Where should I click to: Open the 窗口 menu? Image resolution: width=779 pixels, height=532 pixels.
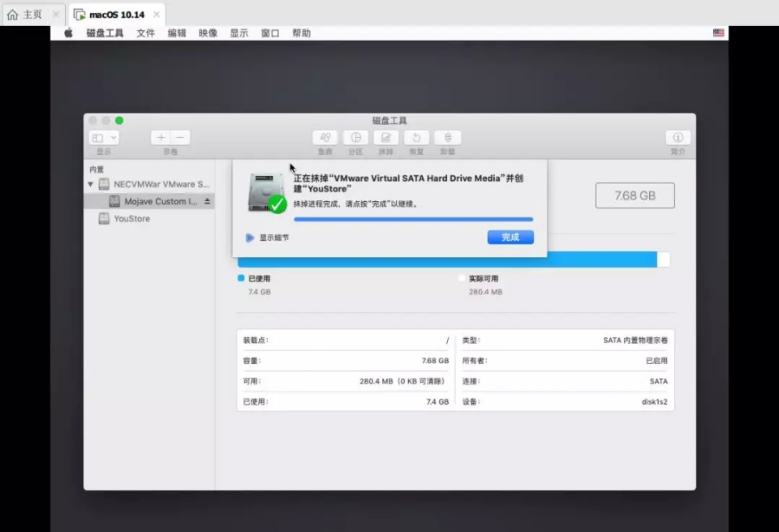coord(270,32)
